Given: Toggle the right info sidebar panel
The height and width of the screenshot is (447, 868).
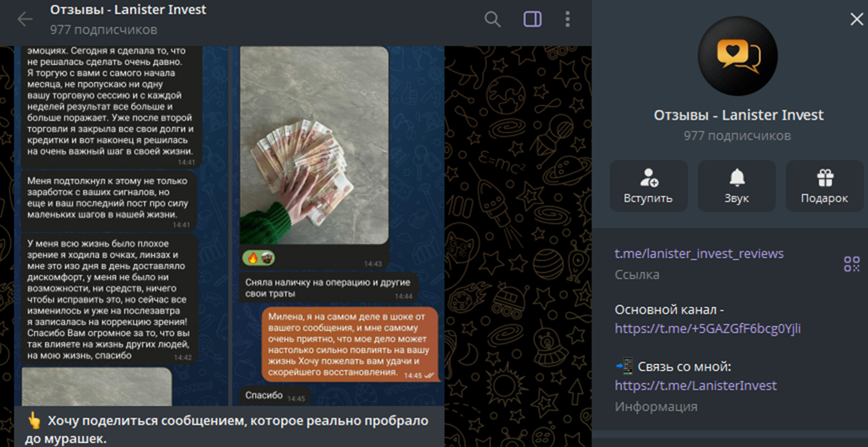Looking at the screenshot, I should pos(532,19).
